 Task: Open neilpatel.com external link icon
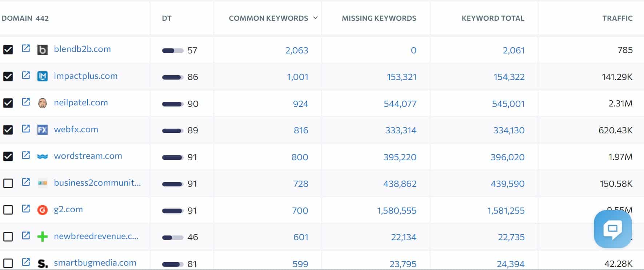[x=26, y=102]
